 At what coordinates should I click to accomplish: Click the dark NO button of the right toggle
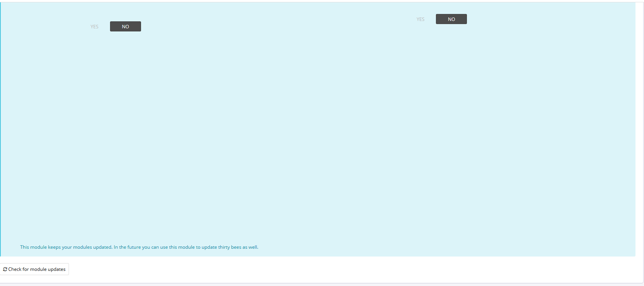point(451,19)
